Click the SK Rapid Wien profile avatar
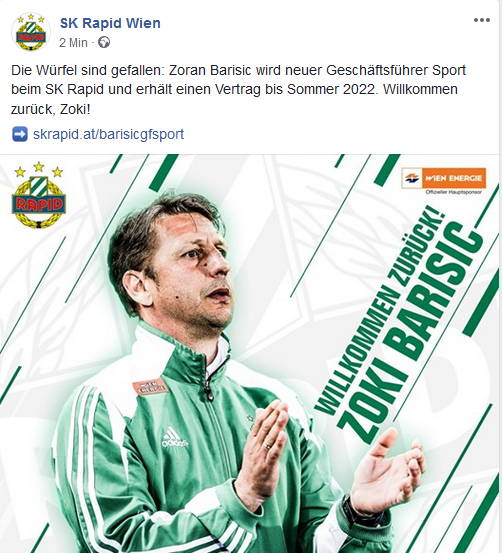502x553 pixels. point(31,32)
